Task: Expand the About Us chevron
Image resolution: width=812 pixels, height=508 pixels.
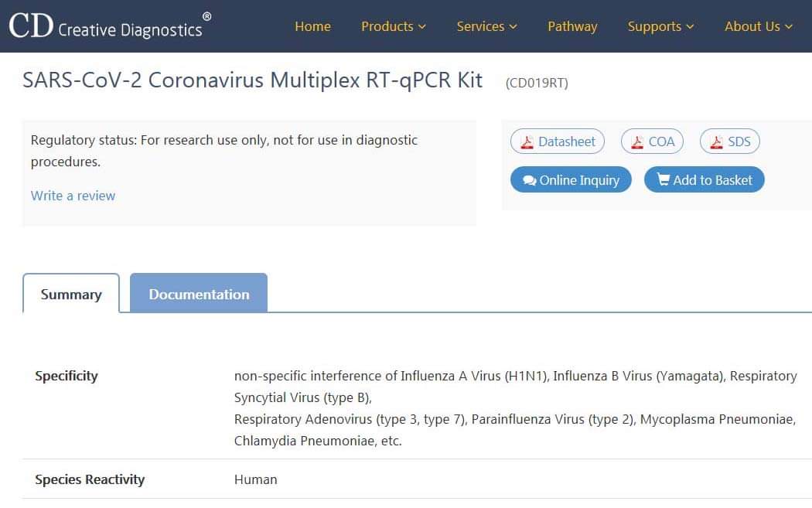Action: (789, 27)
